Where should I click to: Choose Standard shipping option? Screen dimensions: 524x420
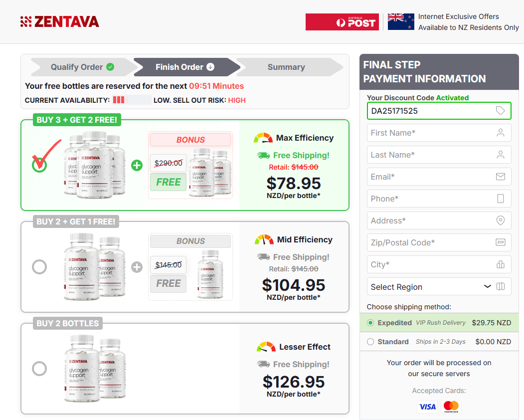tap(370, 342)
